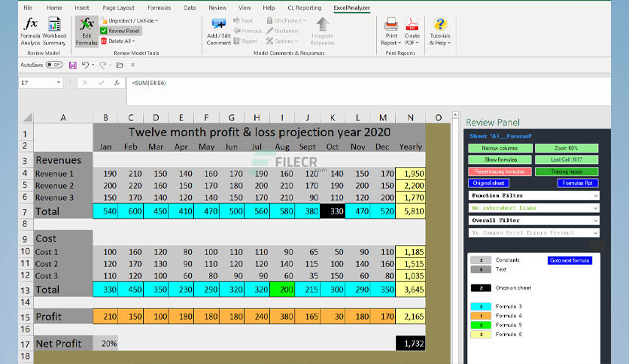Viewport: 629px width, 364px height.
Task: Click the Formulas Rpt button
Action: click(578, 184)
